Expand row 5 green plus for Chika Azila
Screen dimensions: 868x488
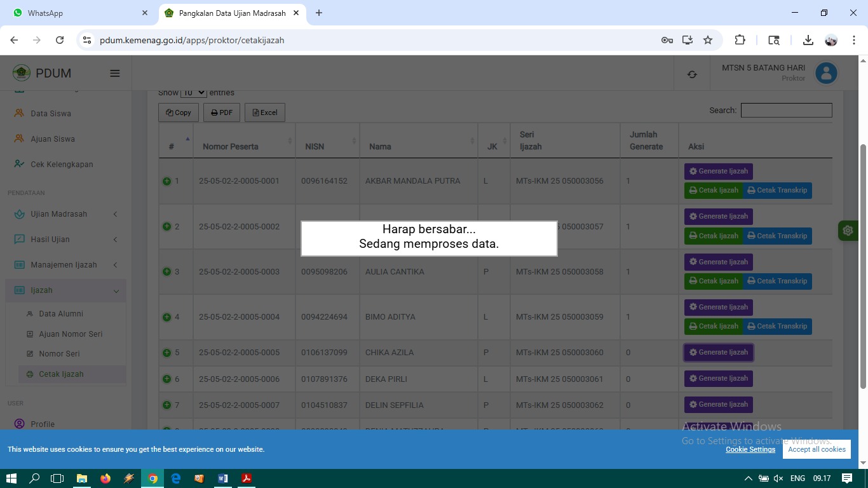(x=166, y=353)
